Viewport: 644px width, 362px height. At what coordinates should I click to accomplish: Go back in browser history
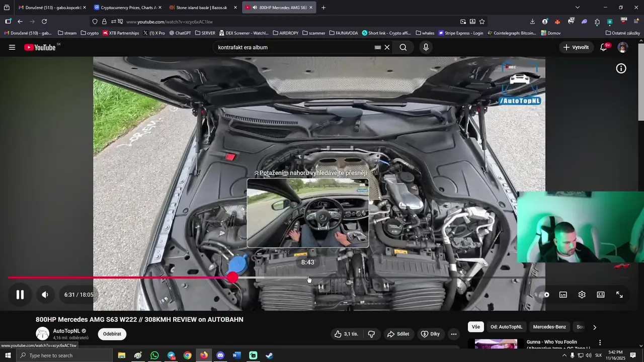[20, 22]
